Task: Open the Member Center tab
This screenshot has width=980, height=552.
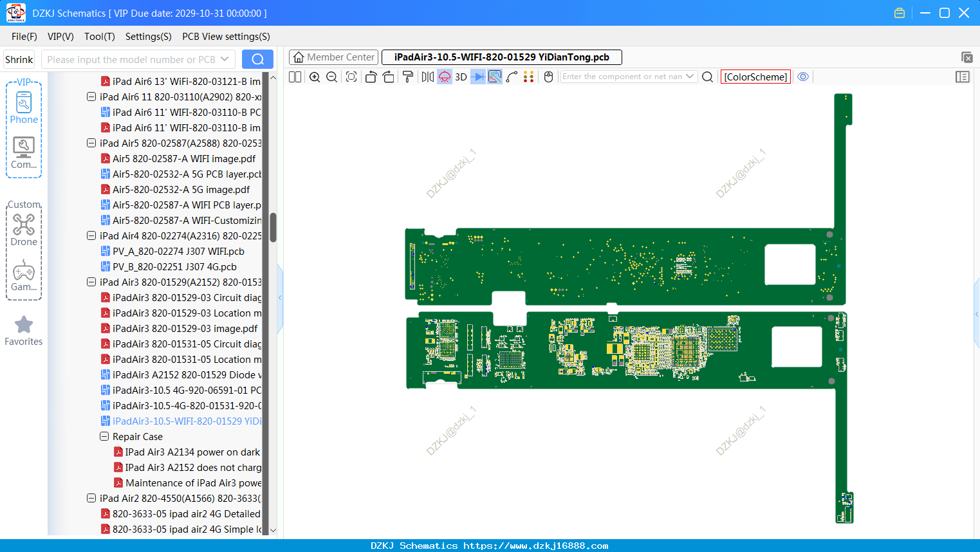Action: point(333,57)
